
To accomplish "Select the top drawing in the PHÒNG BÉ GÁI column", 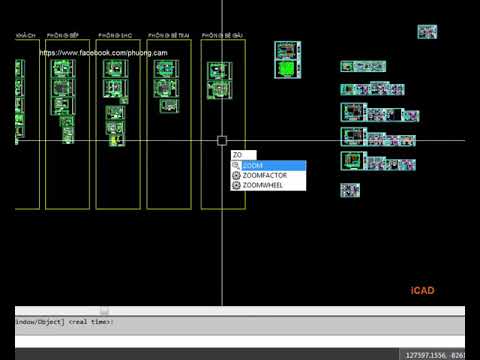I will [219, 71].
